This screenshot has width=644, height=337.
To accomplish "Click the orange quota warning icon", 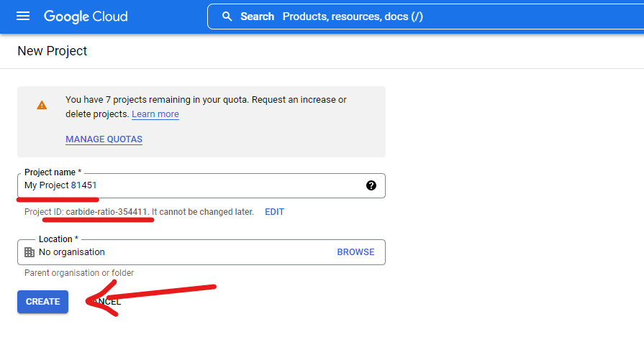I will tap(42, 106).
